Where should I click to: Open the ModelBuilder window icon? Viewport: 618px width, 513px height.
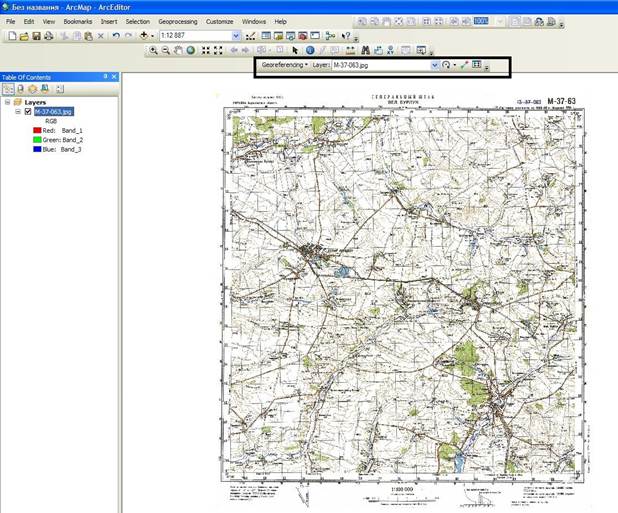pos(330,36)
